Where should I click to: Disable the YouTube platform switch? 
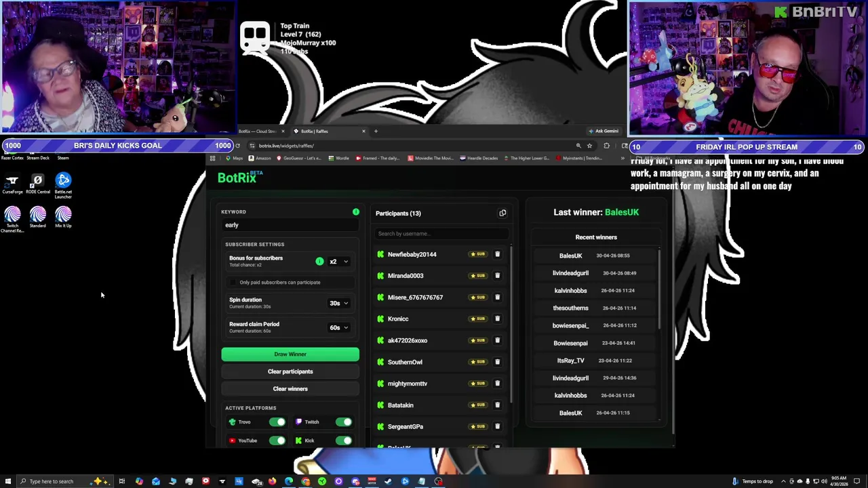click(277, 441)
